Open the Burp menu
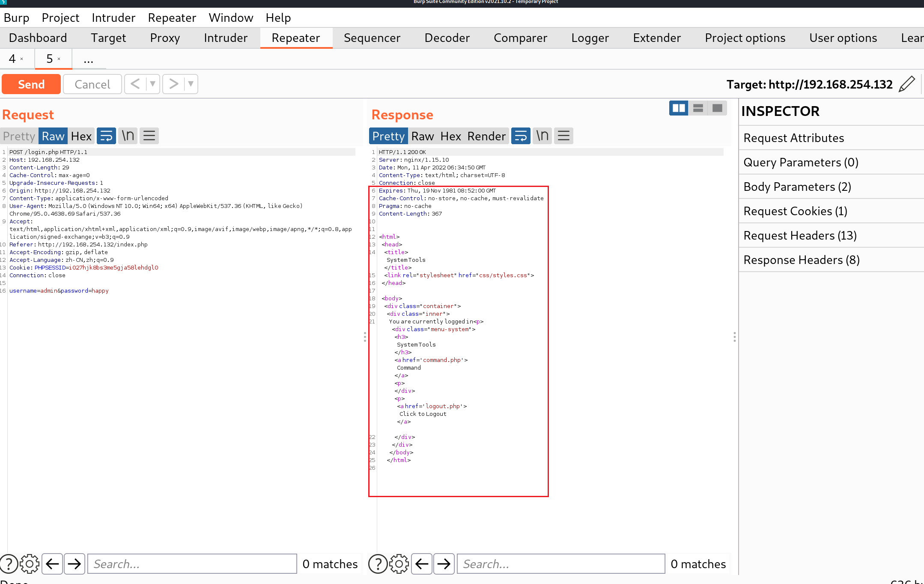The image size is (924, 584). (17, 18)
